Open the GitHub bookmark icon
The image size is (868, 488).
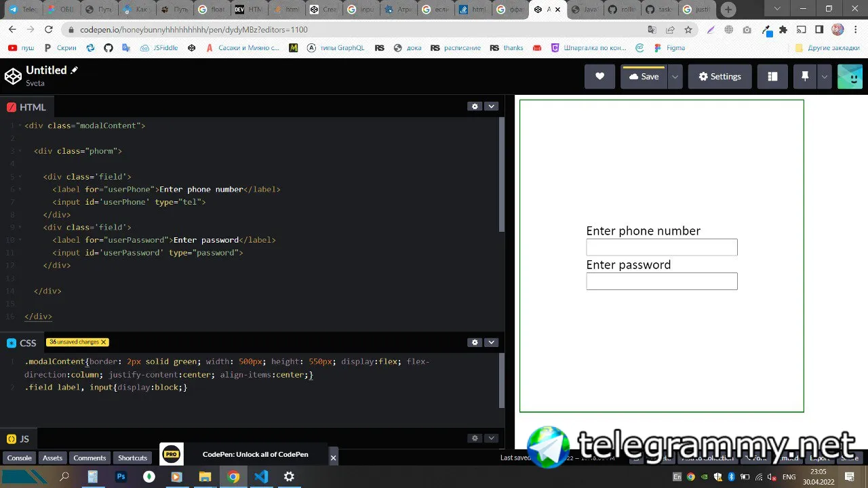tap(108, 48)
